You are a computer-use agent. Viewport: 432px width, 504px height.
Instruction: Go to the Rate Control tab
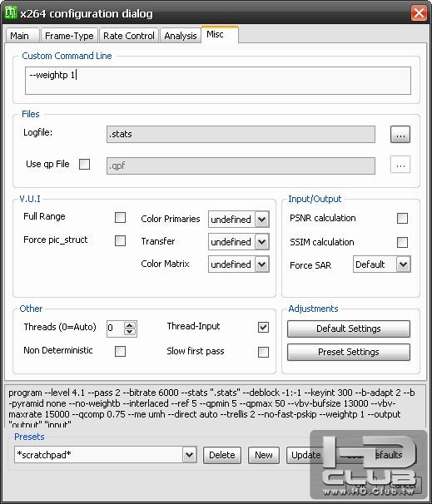tap(129, 36)
